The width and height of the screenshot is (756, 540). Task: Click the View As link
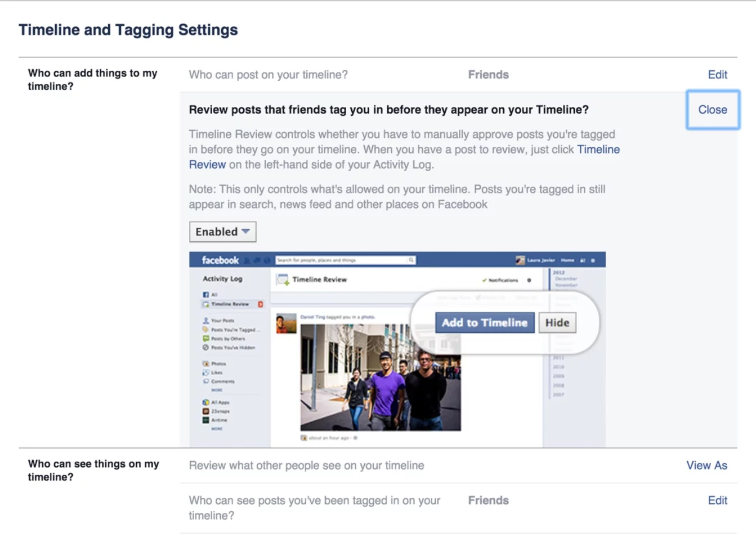tap(706, 465)
